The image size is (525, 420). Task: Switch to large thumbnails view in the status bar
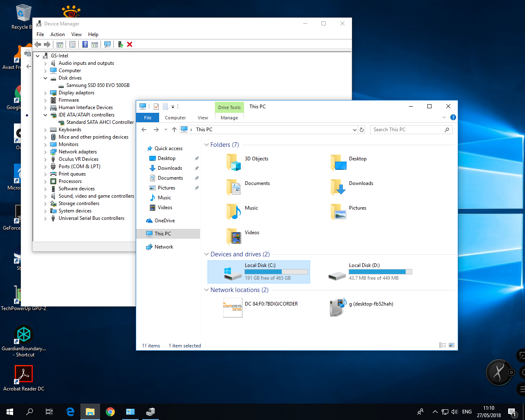(452, 345)
